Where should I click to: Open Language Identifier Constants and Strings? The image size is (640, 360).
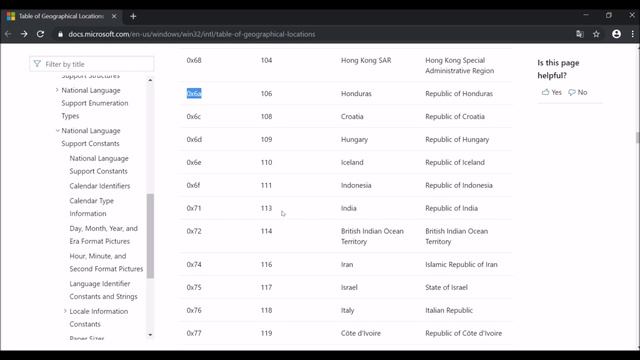(x=103, y=290)
